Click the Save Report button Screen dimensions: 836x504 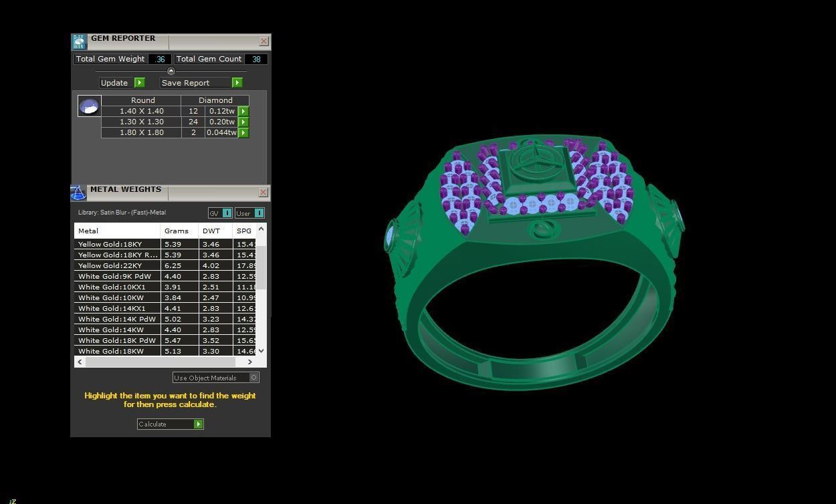[x=201, y=83]
